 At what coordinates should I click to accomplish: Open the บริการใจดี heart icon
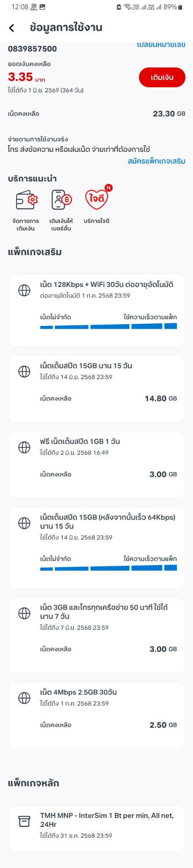98,198
